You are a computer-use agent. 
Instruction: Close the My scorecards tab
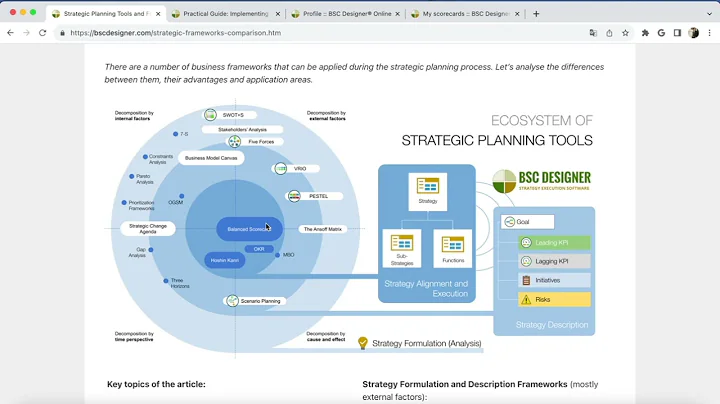[517, 14]
